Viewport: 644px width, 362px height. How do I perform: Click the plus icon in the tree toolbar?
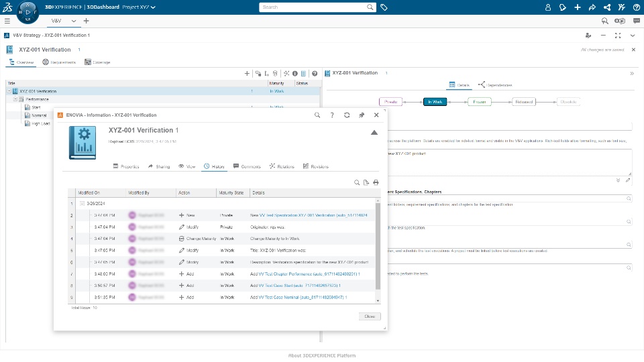click(x=247, y=74)
